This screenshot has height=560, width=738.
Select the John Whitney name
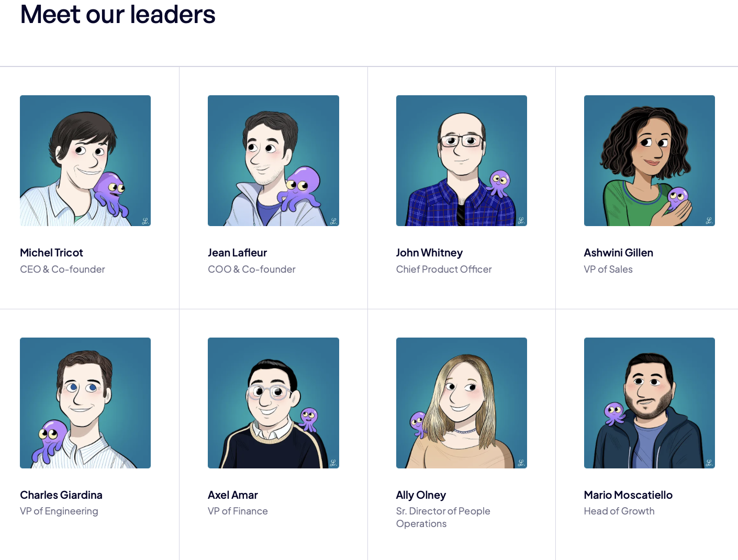(x=429, y=253)
